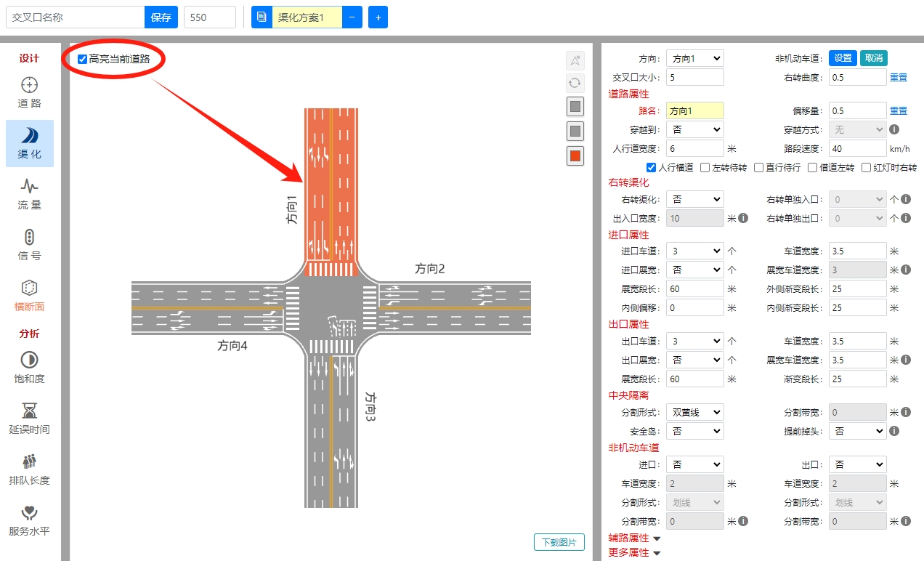Select the 渠化方案1 scheme tab
924x561 pixels.
coord(307,17)
